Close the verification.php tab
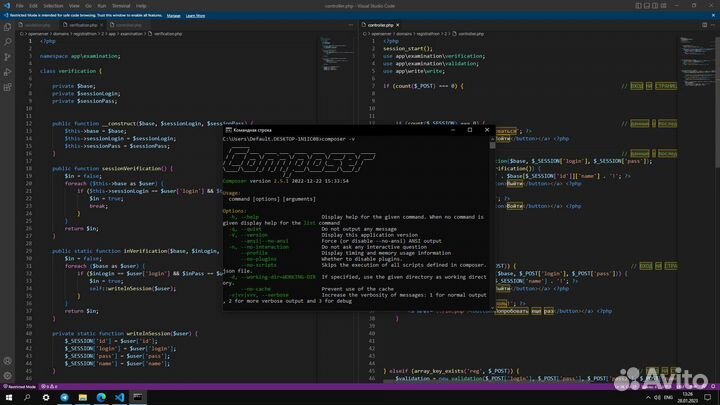This screenshot has width=720, height=405. pos(101,25)
